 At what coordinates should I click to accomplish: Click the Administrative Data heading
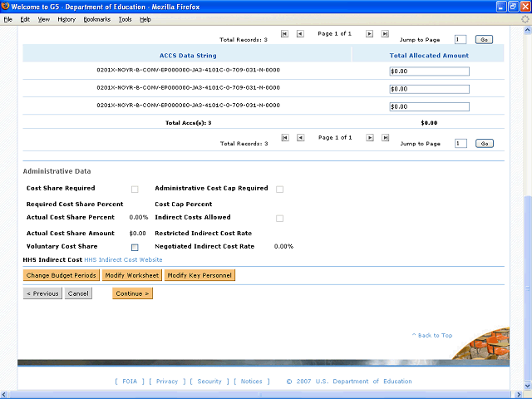click(x=57, y=171)
